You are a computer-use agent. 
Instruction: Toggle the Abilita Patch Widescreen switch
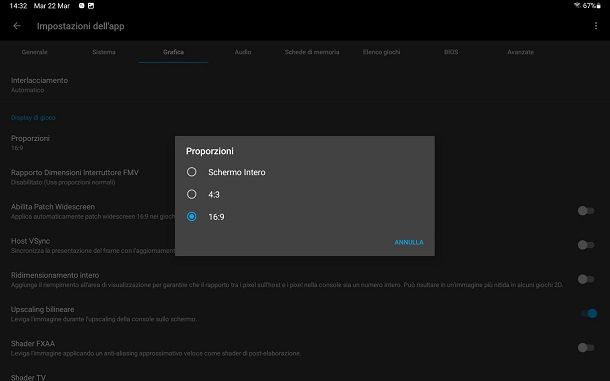coord(586,211)
